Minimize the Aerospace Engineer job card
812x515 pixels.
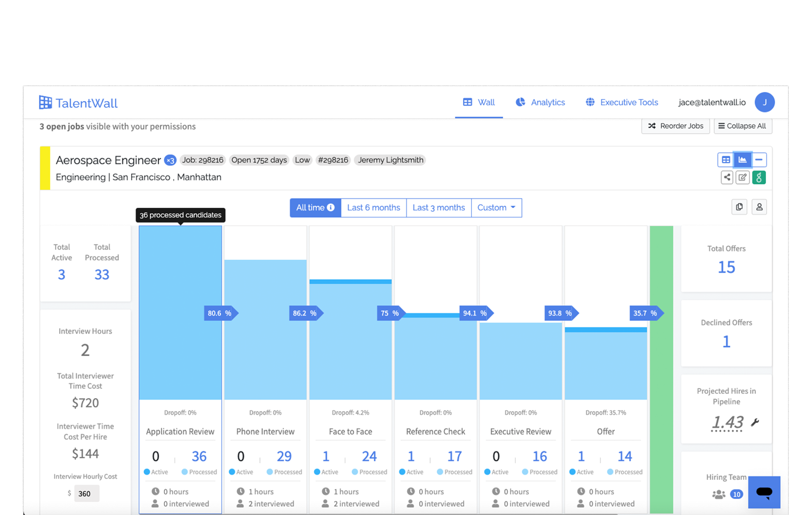point(759,160)
